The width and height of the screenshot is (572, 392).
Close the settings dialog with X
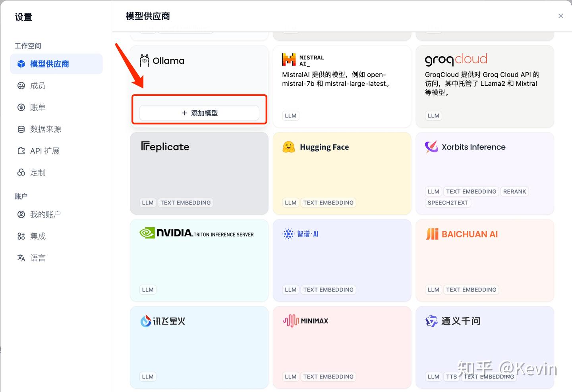tap(561, 16)
